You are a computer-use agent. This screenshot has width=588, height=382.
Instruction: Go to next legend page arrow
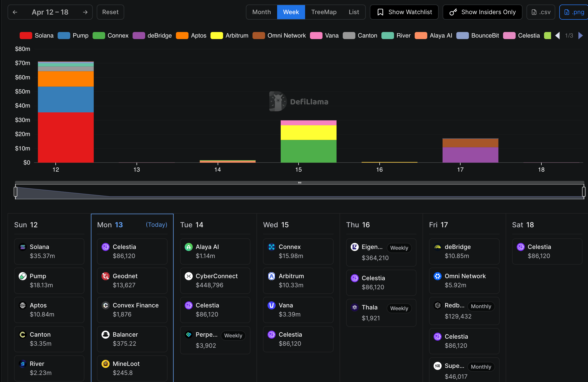580,36
